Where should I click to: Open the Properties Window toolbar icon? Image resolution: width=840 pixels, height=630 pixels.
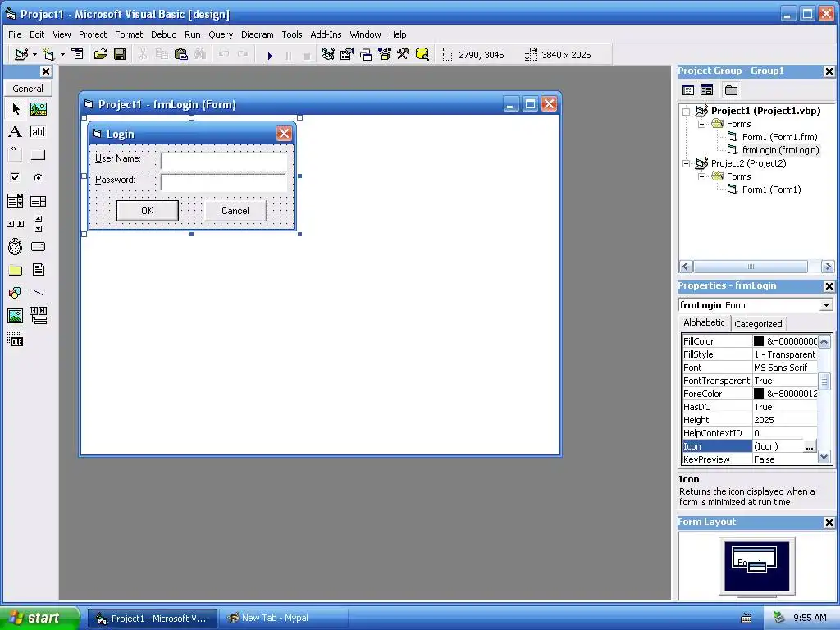347,54
